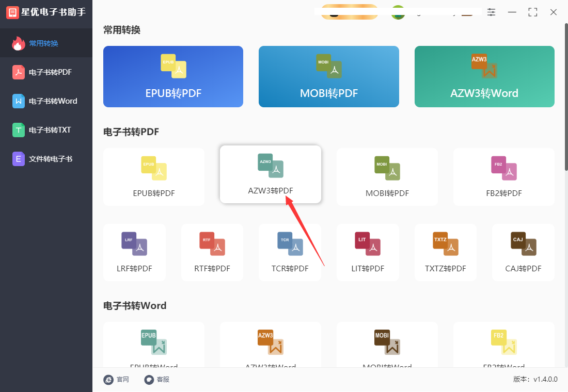The height and width of the screenshot is (392, 568).
Task: Click the EPUB icon in the blue banner
Action: [173, 66]
